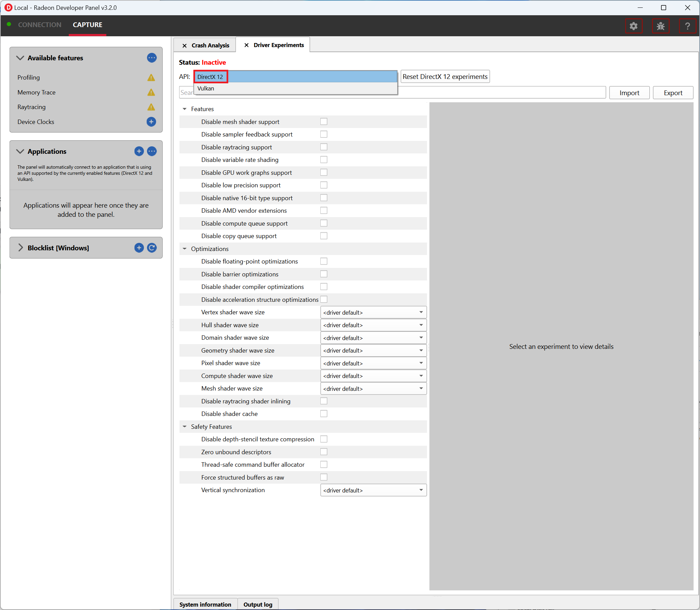This screenshot has height=610, width=700.
Task: Open the Output log tab
Action: pyautogui.click(x=258, y=604)
